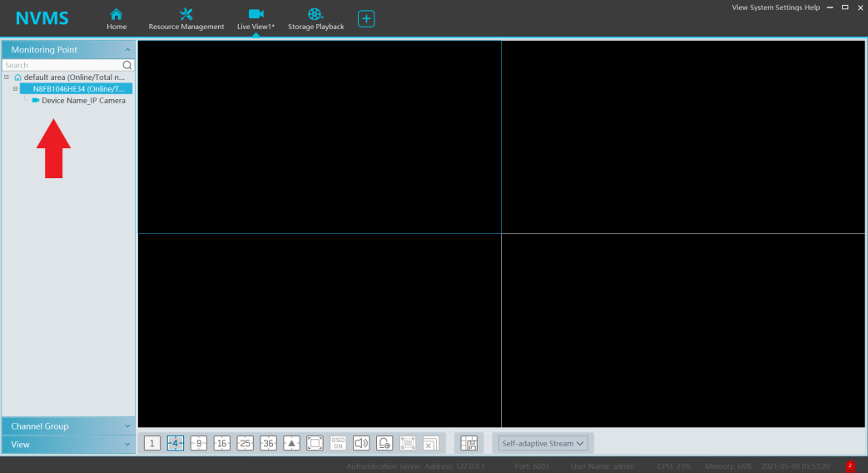This screenshot has width=868, height=473.
Task: Click the add new tab plus icon
Action: (366, 18)
